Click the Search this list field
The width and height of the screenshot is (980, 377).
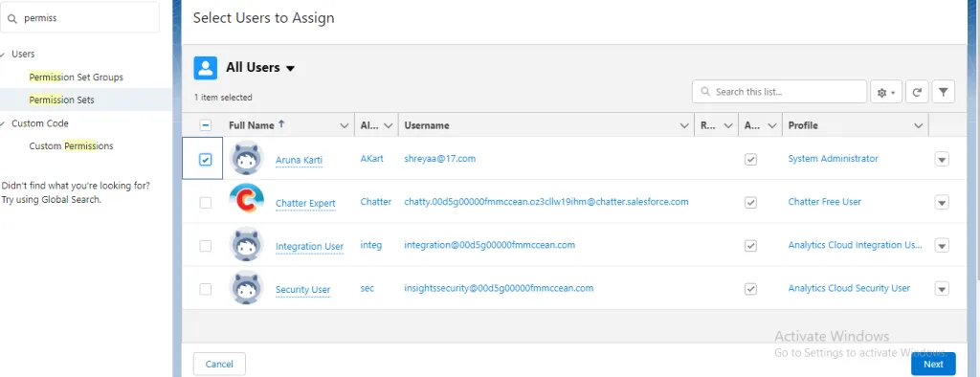[779, 92]
